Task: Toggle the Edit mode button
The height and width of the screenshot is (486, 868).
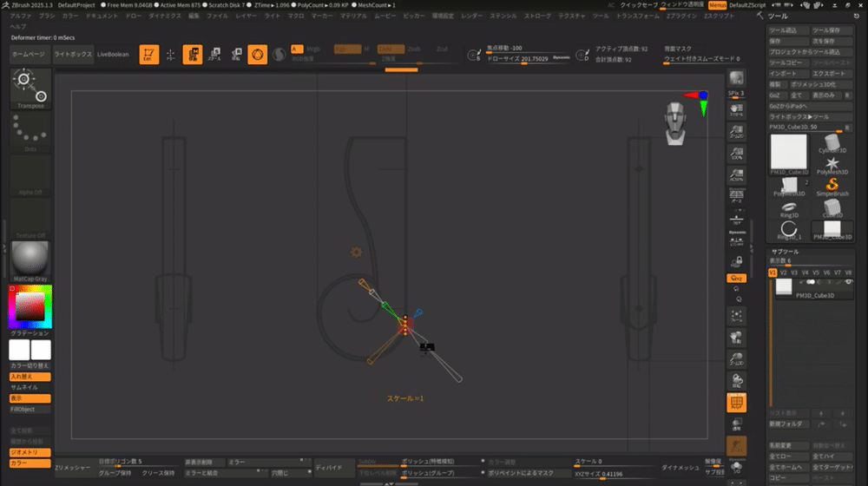Action: pyautogui.click(x=149, y=55)
